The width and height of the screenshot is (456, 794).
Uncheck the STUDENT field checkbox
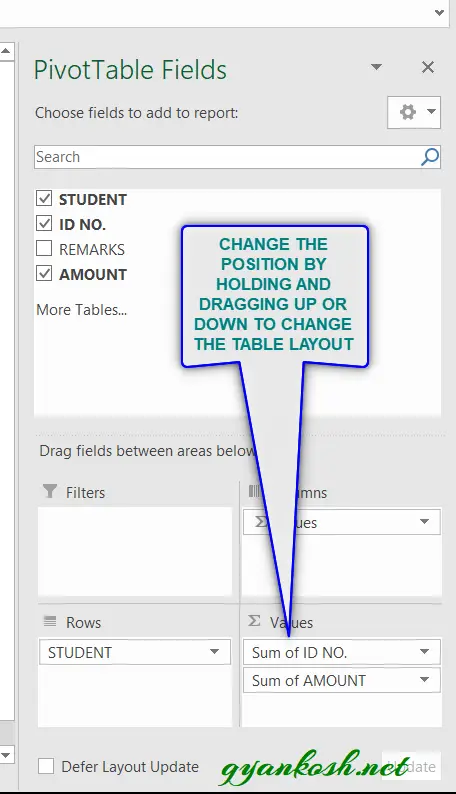click(44, 198)
